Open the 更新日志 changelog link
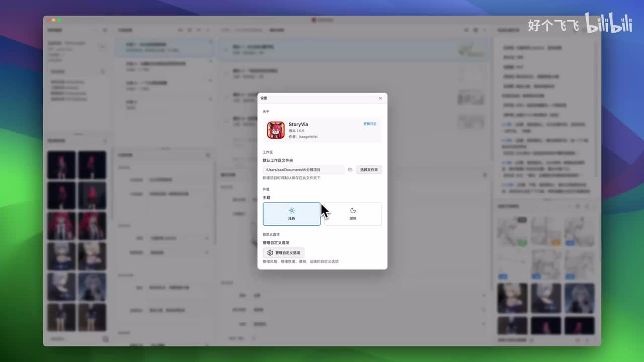The width and height of the screenshot is (644, 362). (370, 124)
